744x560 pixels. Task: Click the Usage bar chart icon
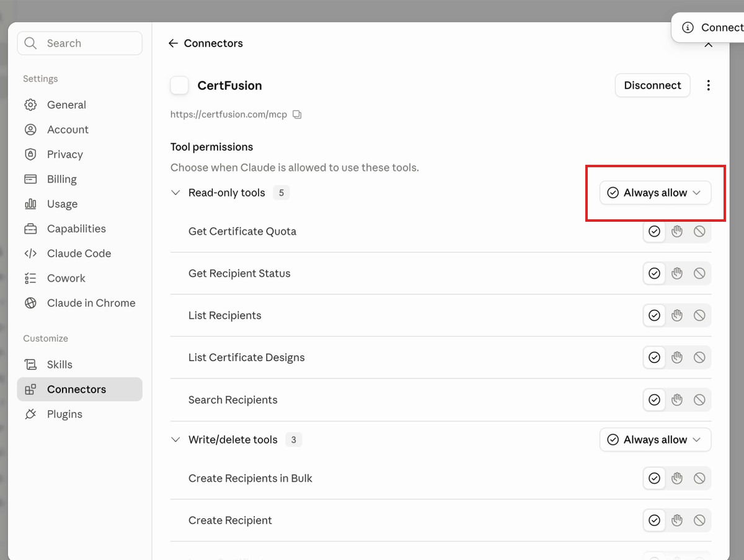[30, 204]
